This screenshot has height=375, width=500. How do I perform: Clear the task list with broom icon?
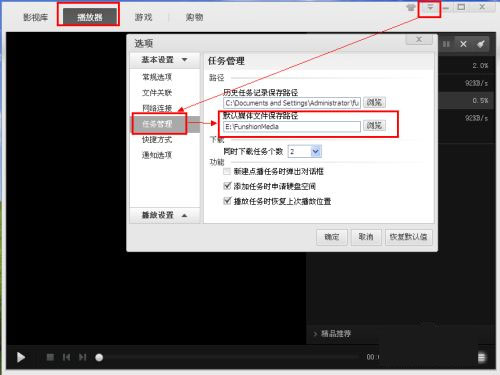click(480, 44)
